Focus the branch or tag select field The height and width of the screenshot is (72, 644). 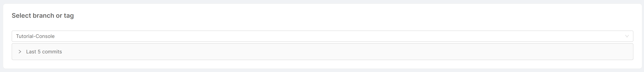click(322, 36)
